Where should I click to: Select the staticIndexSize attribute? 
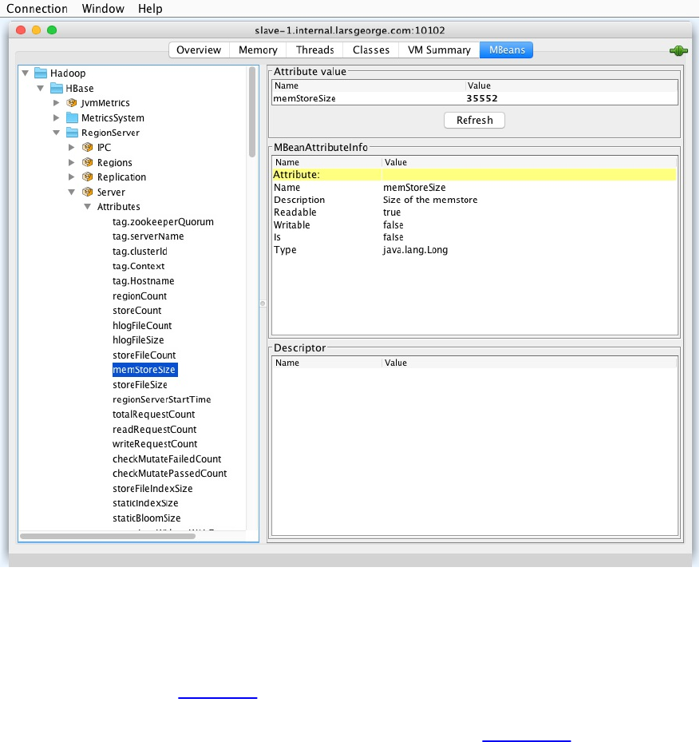(146, 503)
